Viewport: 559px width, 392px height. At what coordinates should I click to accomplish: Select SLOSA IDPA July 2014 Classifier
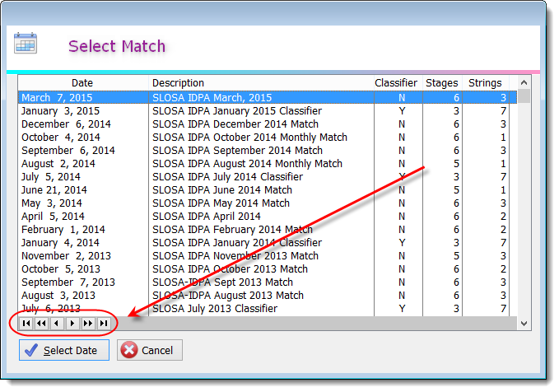point(227,177)
